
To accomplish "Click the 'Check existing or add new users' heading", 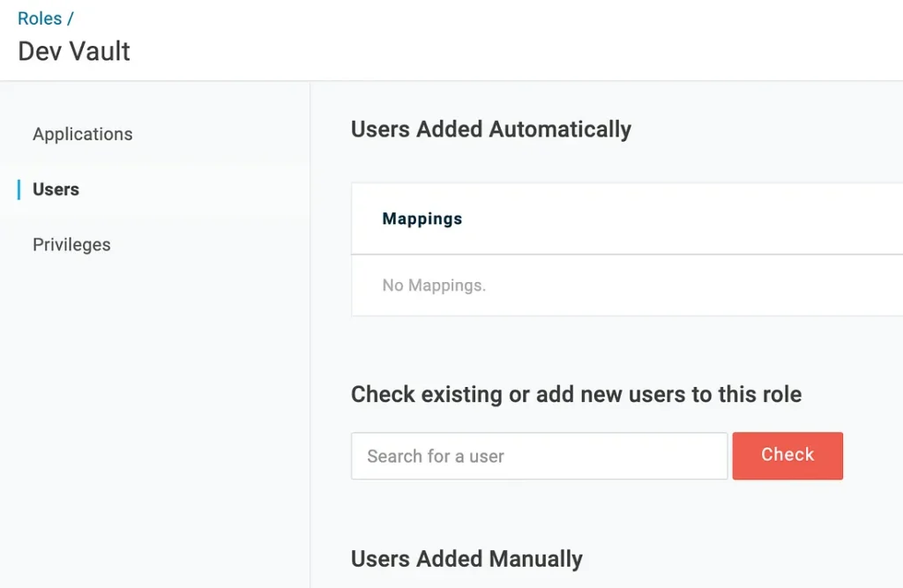I will coord(576,394).
